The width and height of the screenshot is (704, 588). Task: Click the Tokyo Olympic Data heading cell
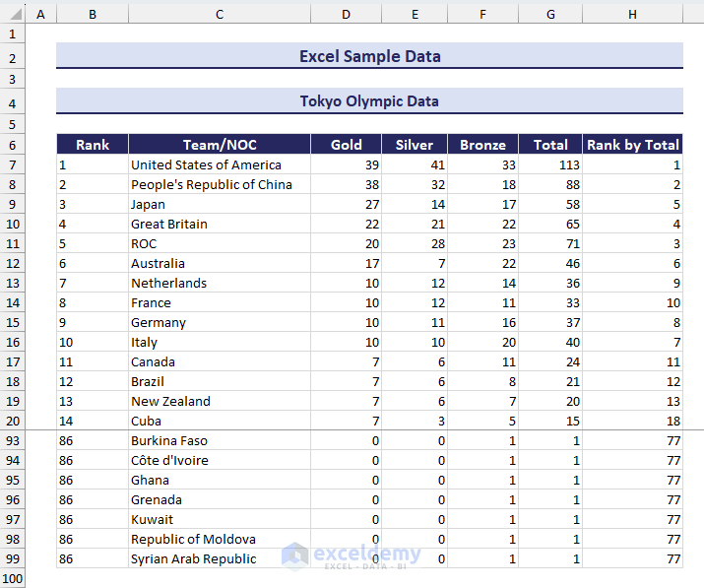pos(369,101)
